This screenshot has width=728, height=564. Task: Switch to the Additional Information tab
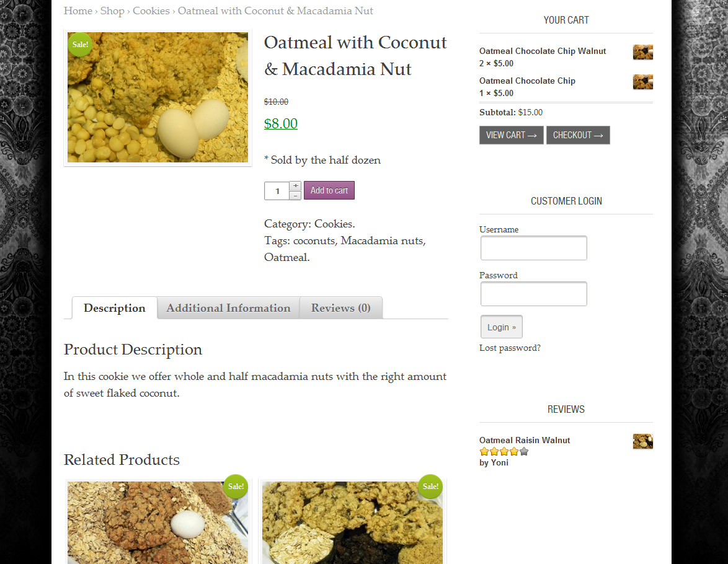(x=228, y=308)
